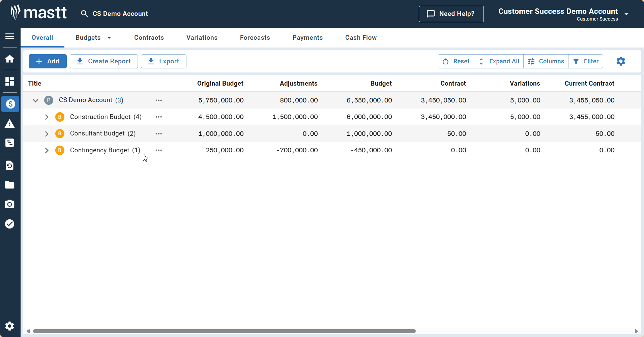Click Expand All button
This screenshot has width=644, height=337.
499,61
